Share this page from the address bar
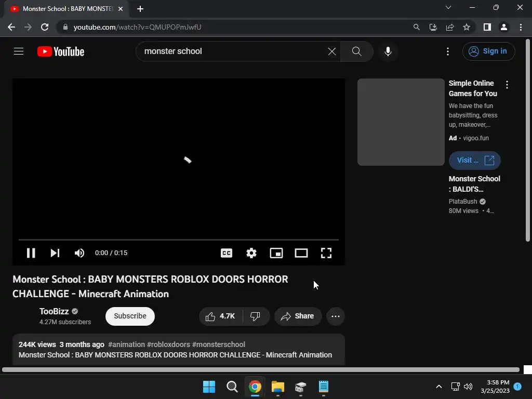532x399 pixels. [450, 27]
